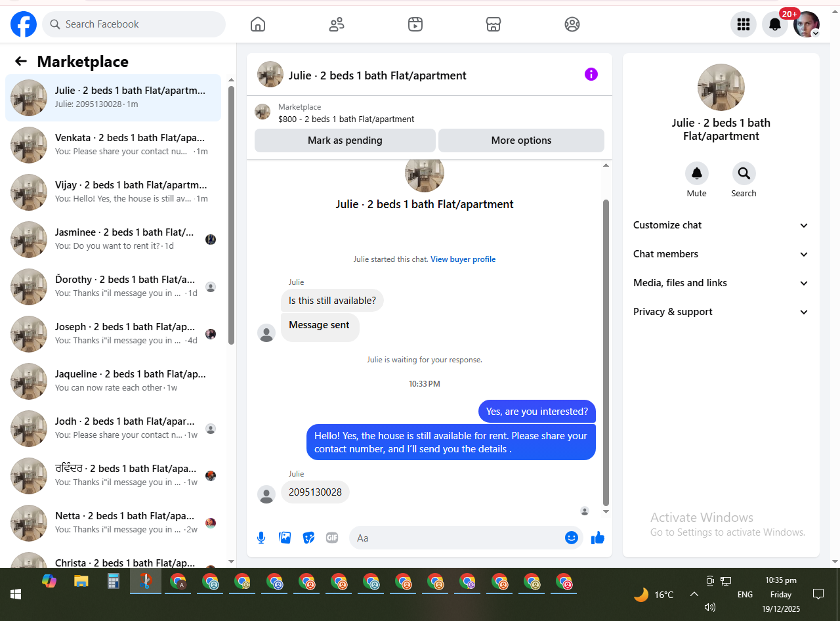Click the Search Facebook field

click(x=134, y=24)
